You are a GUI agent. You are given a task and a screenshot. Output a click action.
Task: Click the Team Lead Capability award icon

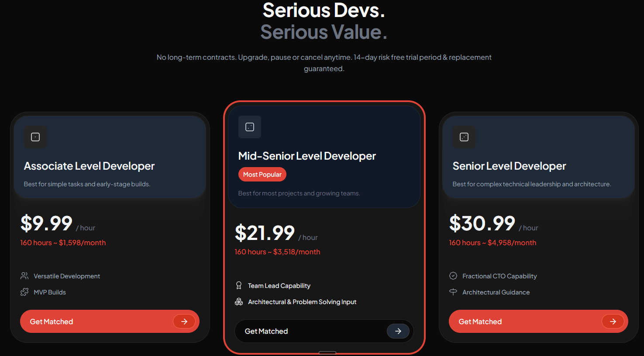(239, 285)
